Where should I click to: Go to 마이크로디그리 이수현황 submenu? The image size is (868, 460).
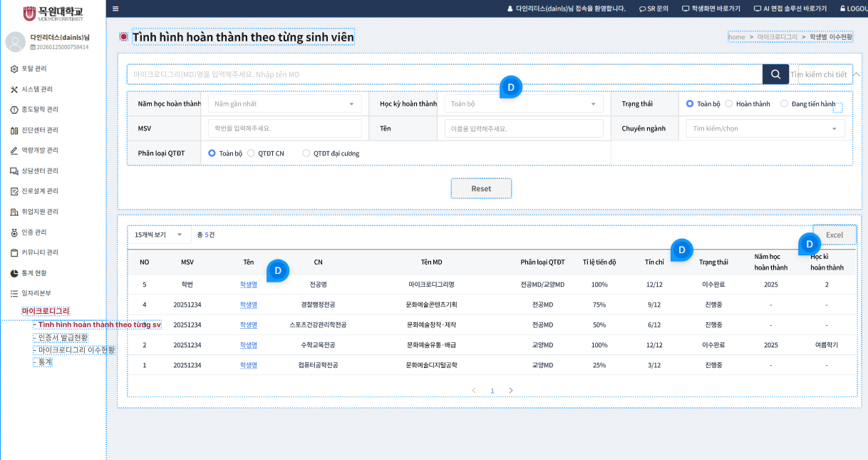76,350
